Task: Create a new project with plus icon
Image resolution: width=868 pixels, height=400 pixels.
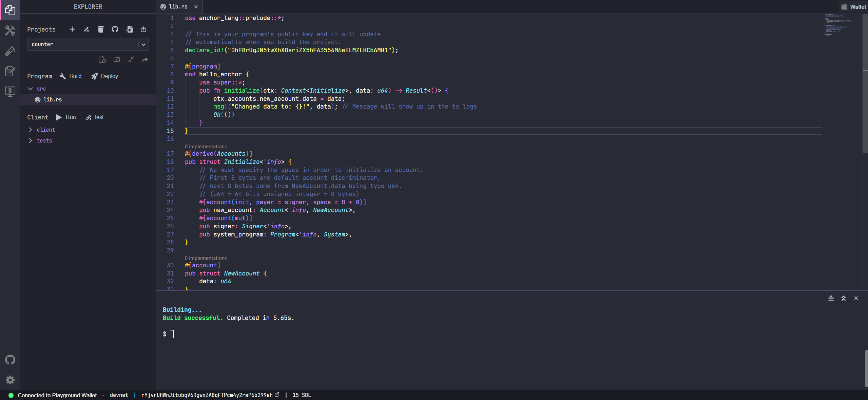Action: [72, 30]
